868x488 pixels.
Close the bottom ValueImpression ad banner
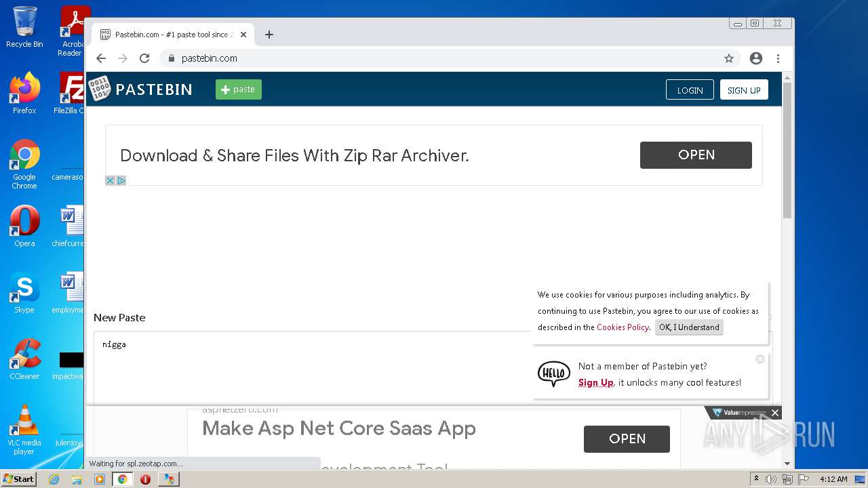[775, 413]
